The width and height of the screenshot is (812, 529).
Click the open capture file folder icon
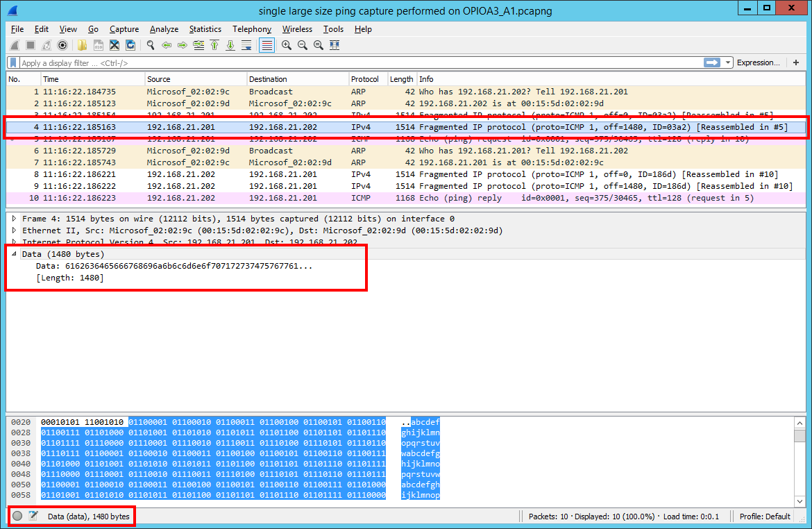point(82,45)
